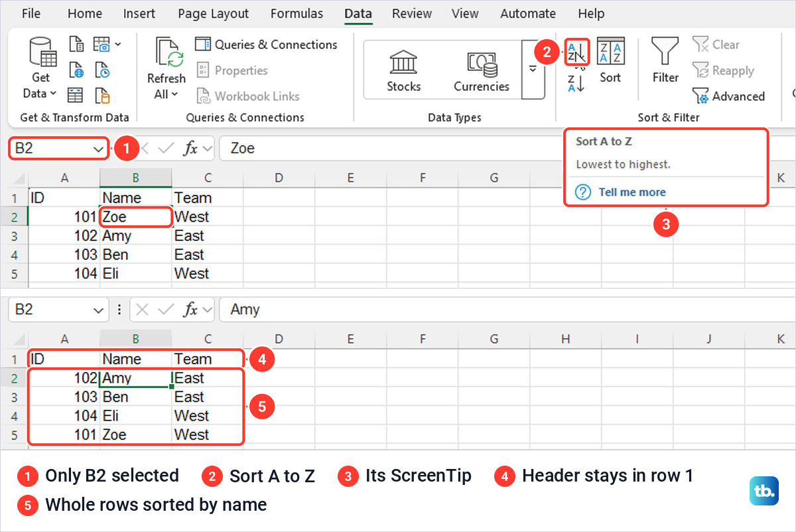Screen dimensions: 796x532
Task: Select cell A5 containing 104 in unsorted sheet
Action: pyautogui.click(x=64, y=273)
